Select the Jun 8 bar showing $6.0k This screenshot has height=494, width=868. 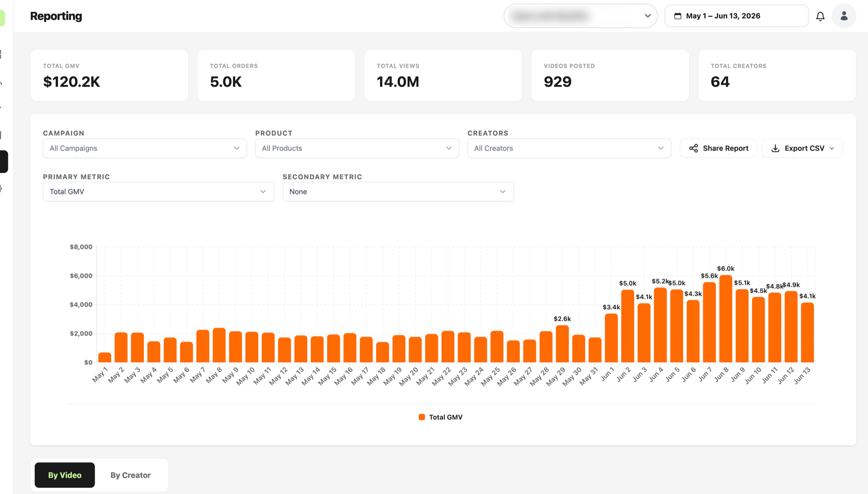[726, 319]
